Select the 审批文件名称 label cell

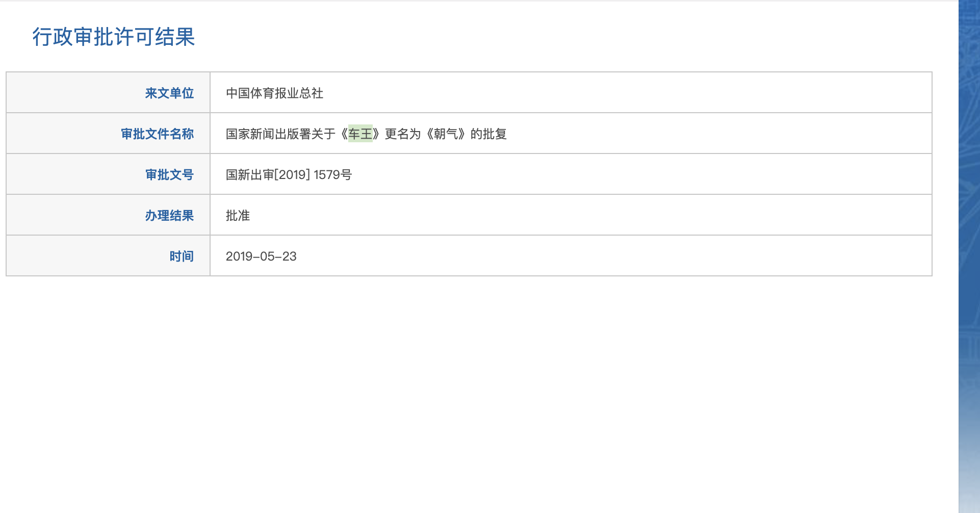click(x=108, y=133)
